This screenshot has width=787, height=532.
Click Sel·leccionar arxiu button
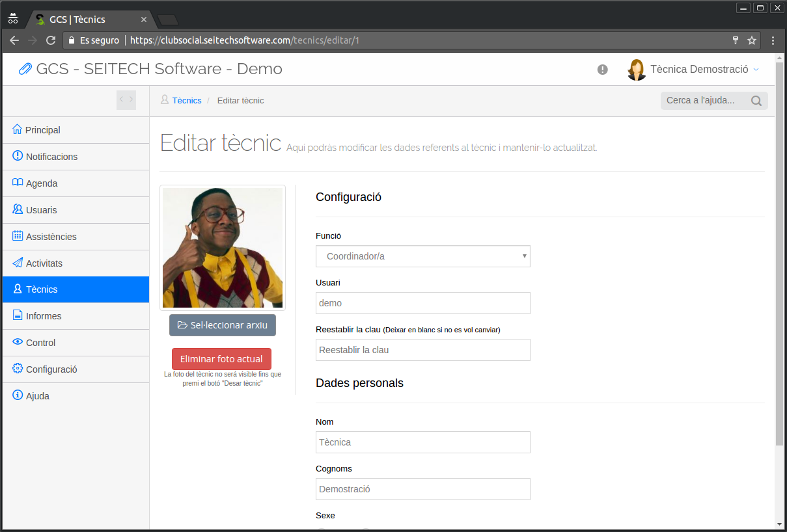(223, 325)
